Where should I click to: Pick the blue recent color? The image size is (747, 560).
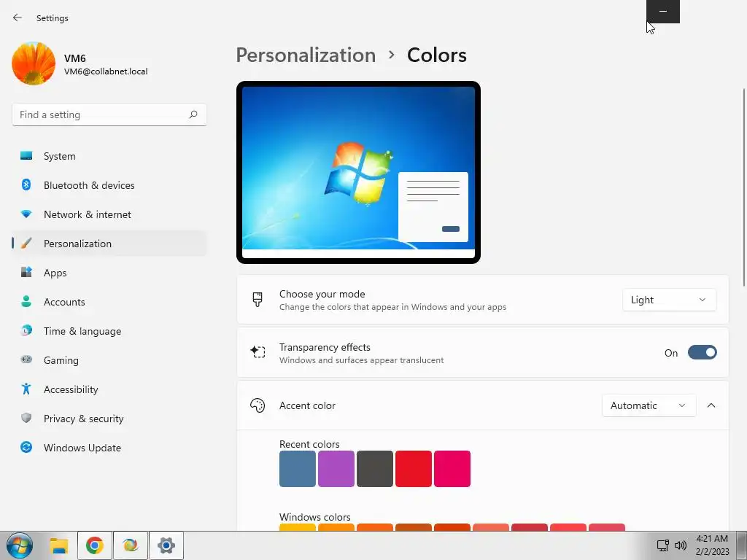(298, 469)
